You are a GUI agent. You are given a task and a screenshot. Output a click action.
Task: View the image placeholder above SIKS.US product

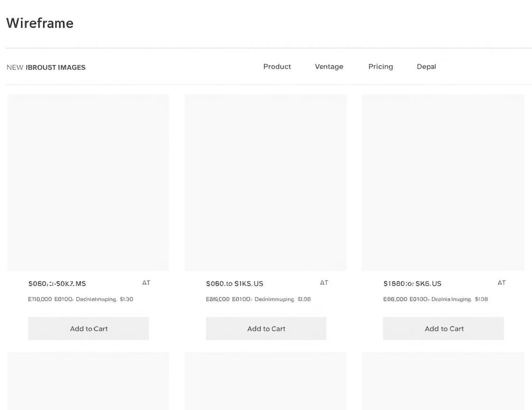coord(266,182)
